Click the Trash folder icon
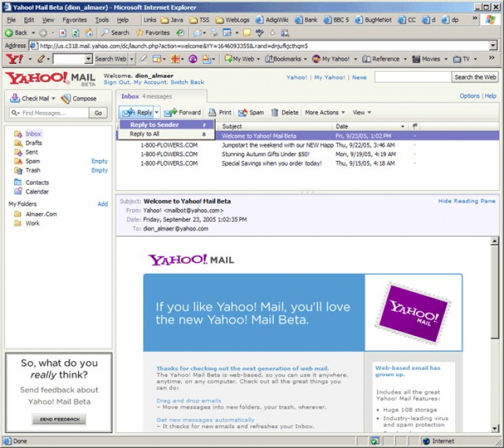Viewport: 504px width, 448px height. (x=18, y=170)
